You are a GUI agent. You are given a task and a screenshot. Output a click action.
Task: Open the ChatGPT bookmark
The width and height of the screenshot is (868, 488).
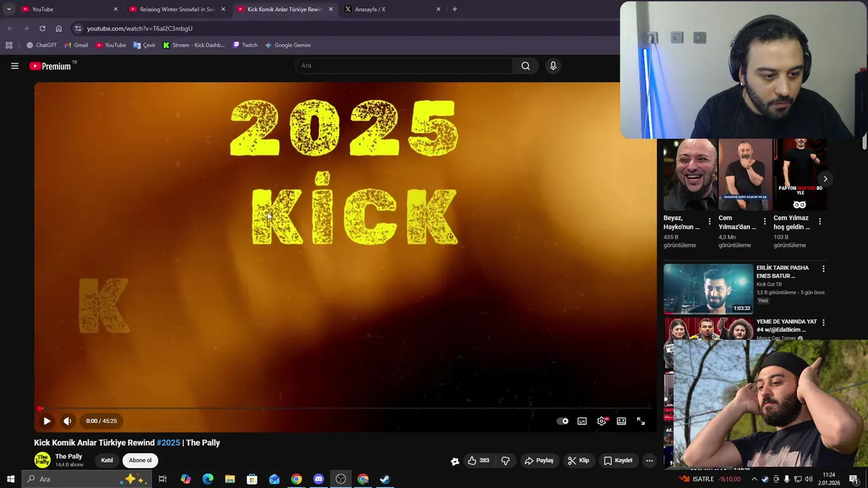click(41, 45)
